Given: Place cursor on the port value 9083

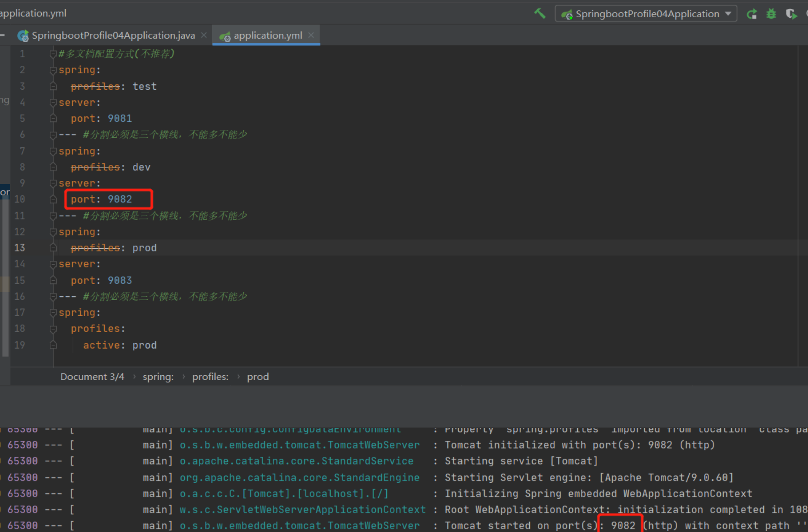Looking at the screenshot, I should pos(120,280).
